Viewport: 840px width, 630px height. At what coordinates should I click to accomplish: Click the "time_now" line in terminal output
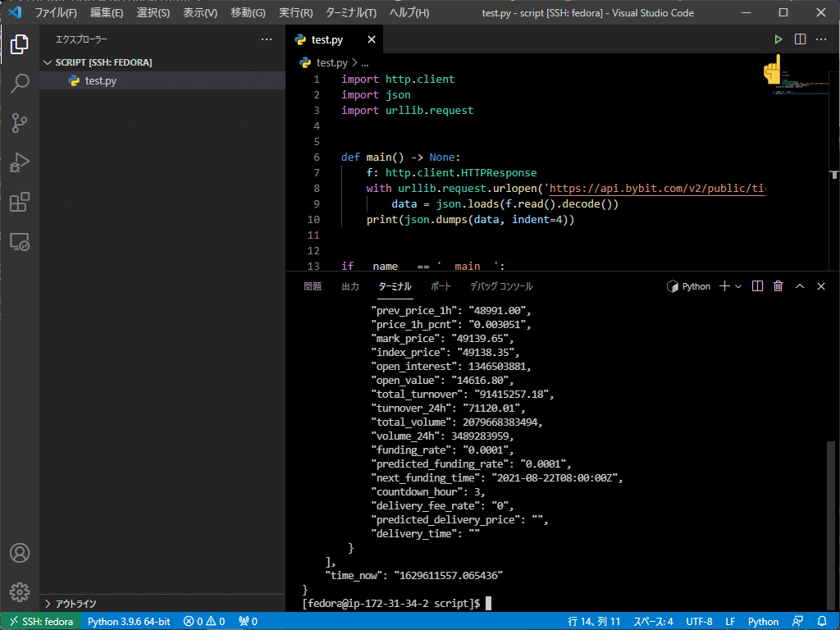pos(414,575)
